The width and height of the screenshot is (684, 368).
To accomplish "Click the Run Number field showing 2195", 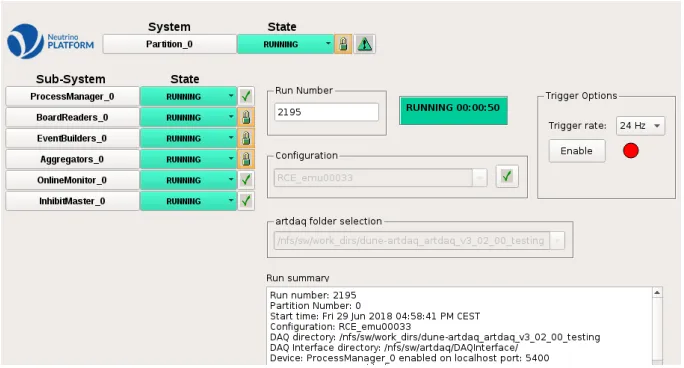I will click(326, 112).
